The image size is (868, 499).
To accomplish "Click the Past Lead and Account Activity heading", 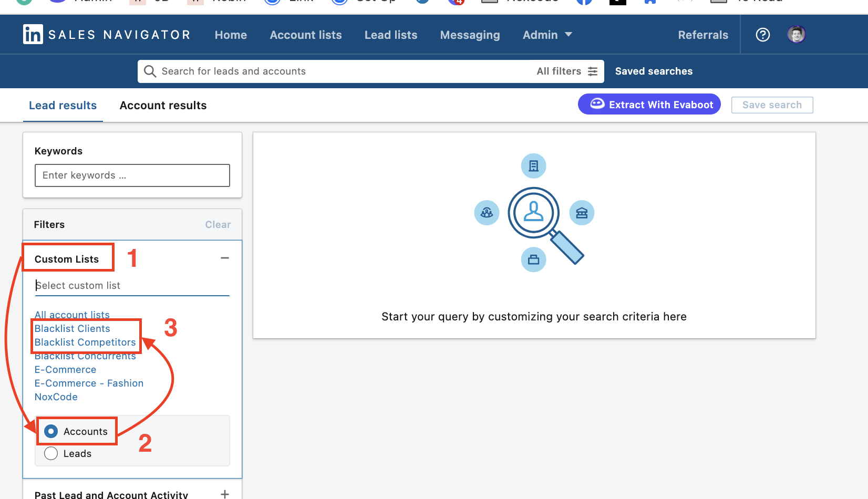I will point(111,494).
